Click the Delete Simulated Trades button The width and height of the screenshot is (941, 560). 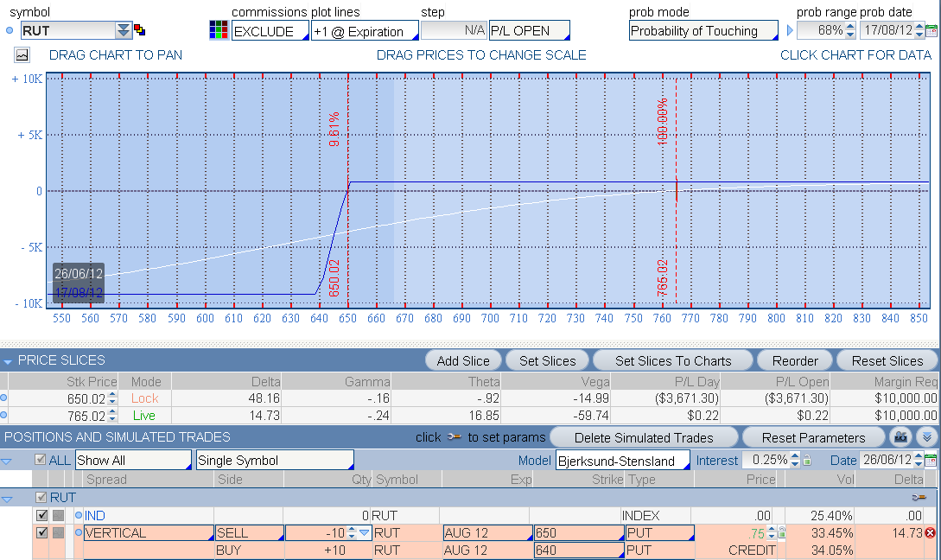643,437
